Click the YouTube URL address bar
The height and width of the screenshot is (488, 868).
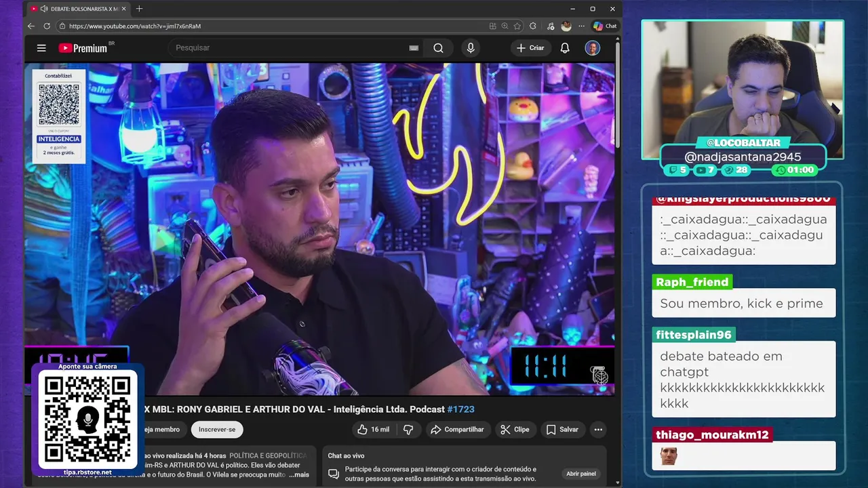(271, 26)
